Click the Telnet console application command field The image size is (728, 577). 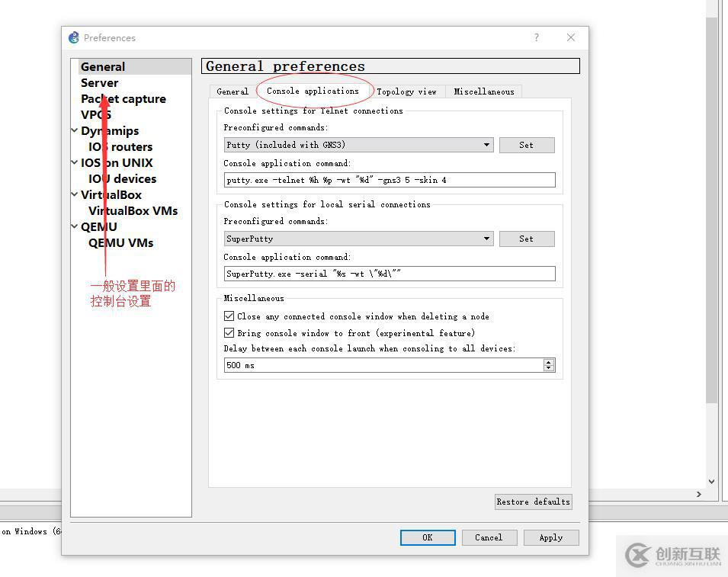[x=389, y=180]
